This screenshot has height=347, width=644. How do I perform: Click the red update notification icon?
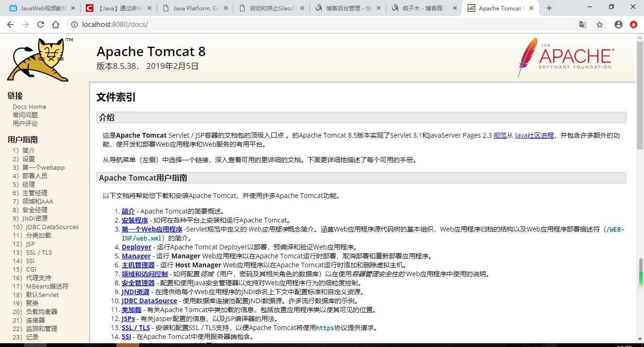pyautogui.click(x=634, y=25)
